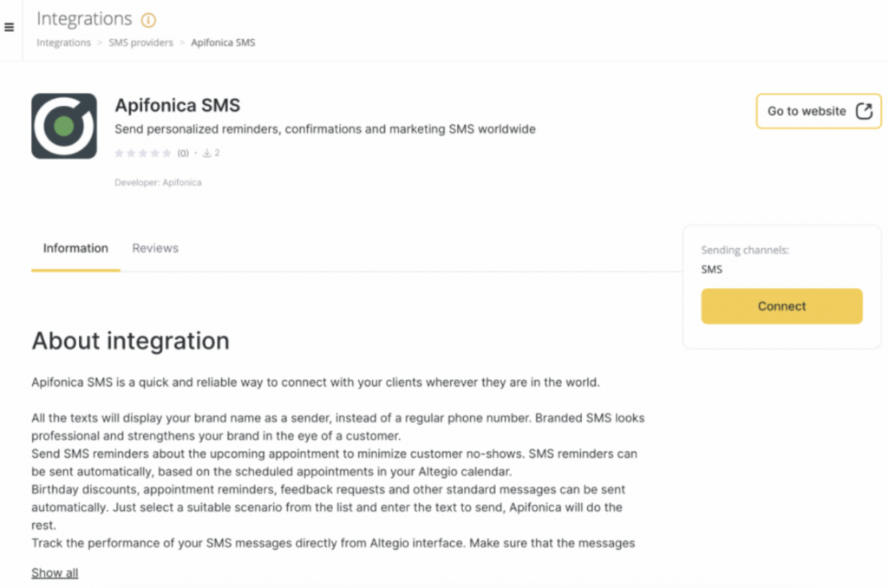This screenshot has width=888, height=588.
Task: Click the info icon beside Integrations title
Action: (x=148, y=20)
